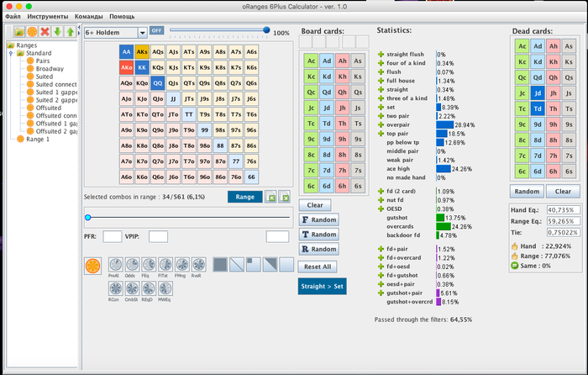The height and width of the screenshot is (375, 588).
Task: Click the Random button under Dead cards
Action: coord(527,192)
